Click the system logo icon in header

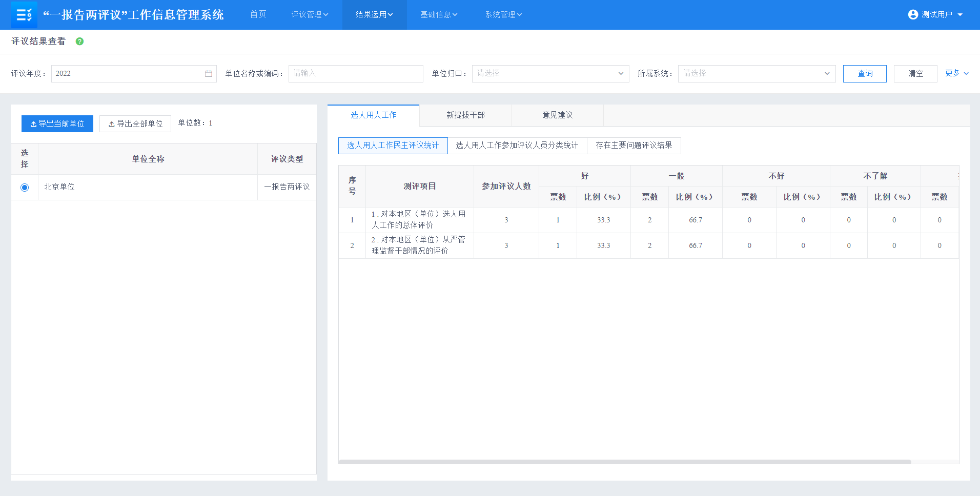pos(24,14)
